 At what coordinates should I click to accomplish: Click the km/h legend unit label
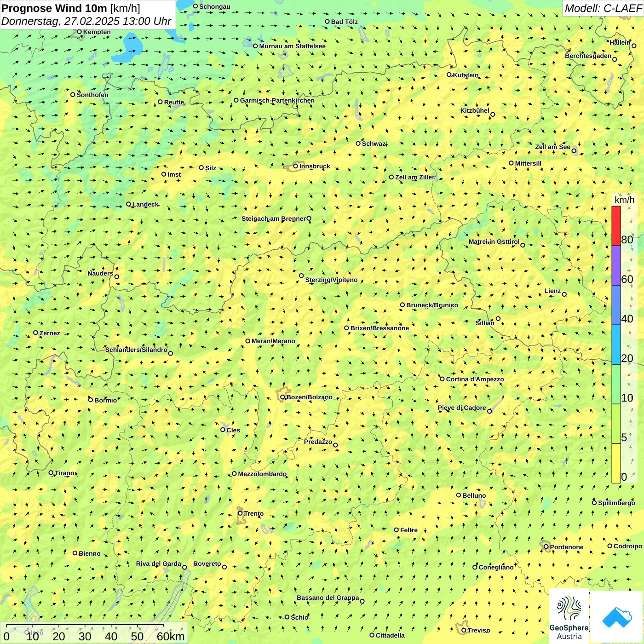tap(624, 200)
